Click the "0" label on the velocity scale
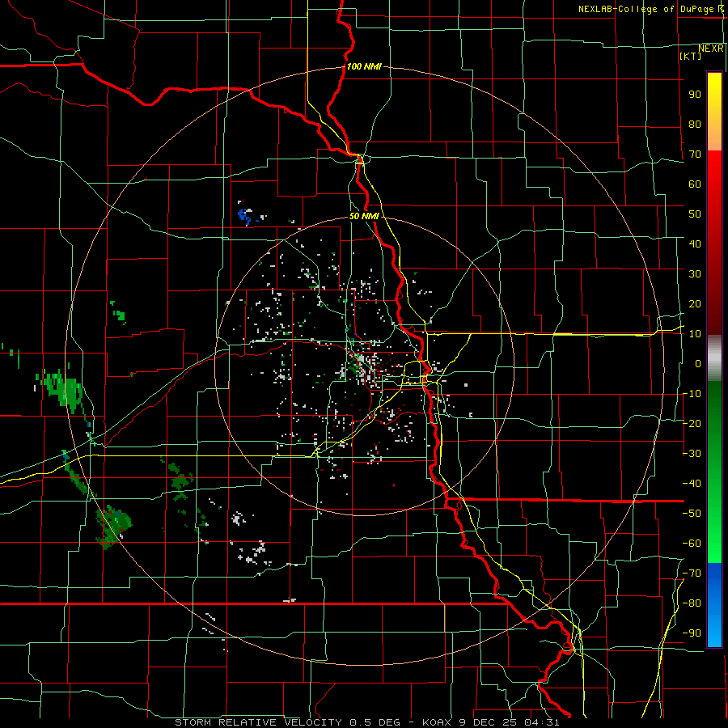 [x=698, y=363]
